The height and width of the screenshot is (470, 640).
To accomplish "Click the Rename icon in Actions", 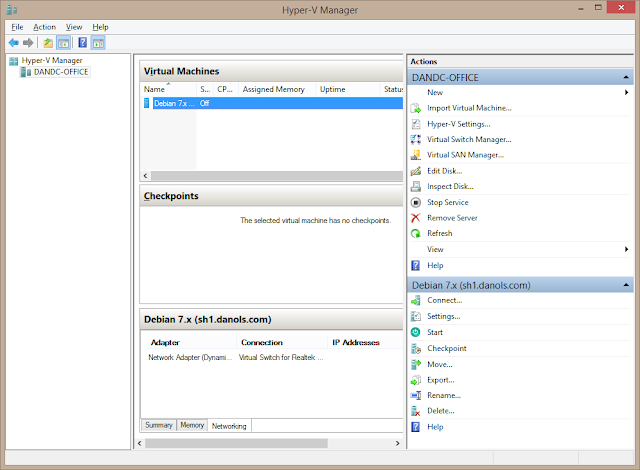I will [x=416, y=395].
